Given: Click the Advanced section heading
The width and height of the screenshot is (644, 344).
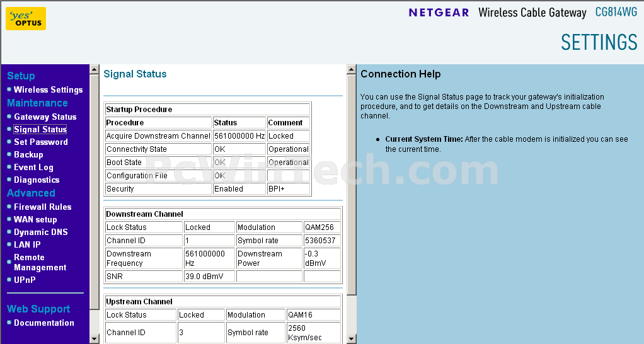Looking at the screenshot, I should [31, 193].
